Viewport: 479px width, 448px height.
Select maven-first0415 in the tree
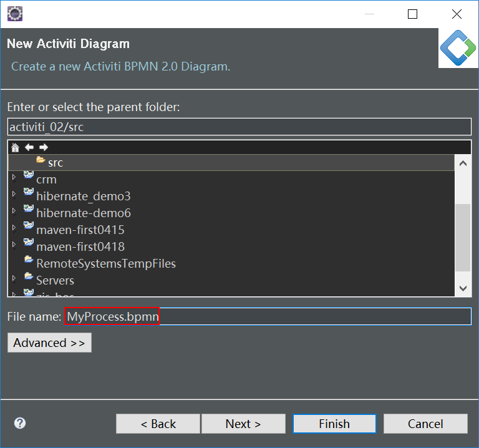click(80, 230)
